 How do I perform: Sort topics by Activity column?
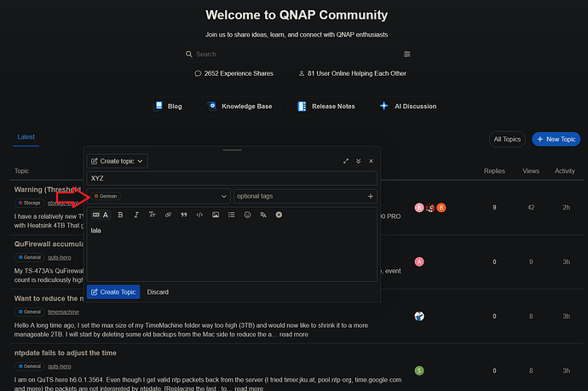(565, 171)
